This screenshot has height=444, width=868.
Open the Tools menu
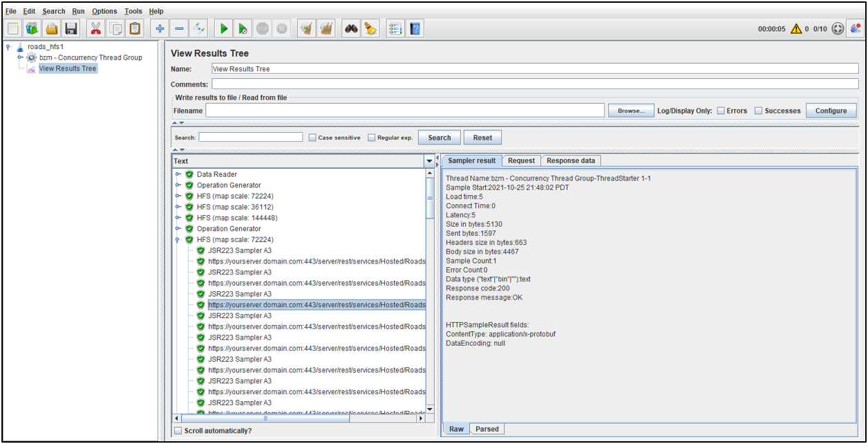tap(133, 11)
